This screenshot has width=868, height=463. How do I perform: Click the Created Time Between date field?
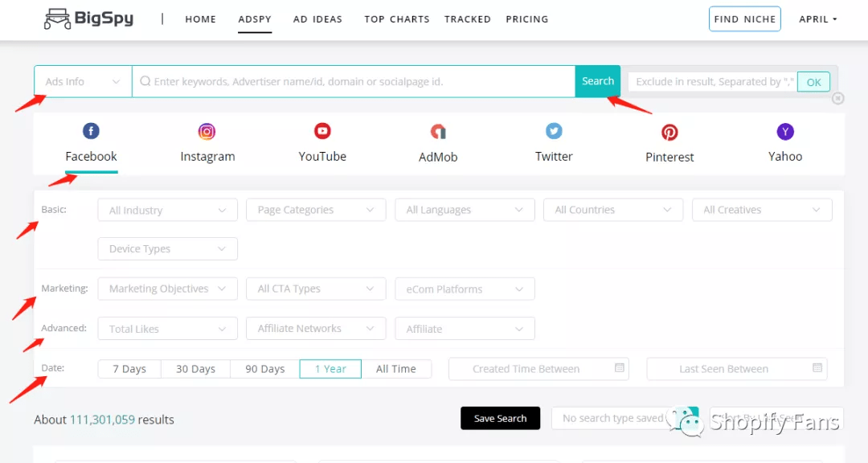pyautogui.click(x=538, y=369)
